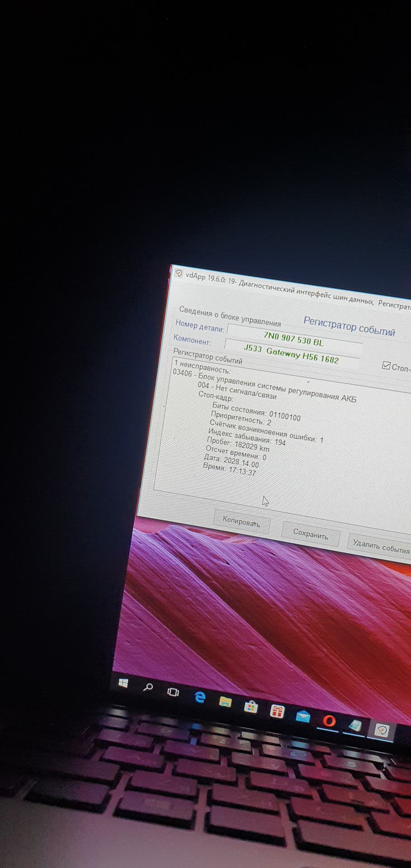Image resolution: width=411 pixels, height=868 pixels.
Task: Launch Microsoft Edge from taskbar
Action: coord(199,697)
